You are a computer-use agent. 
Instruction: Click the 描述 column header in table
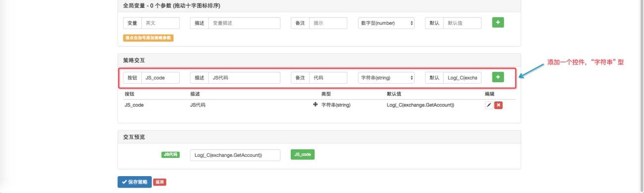pos(195,94)
